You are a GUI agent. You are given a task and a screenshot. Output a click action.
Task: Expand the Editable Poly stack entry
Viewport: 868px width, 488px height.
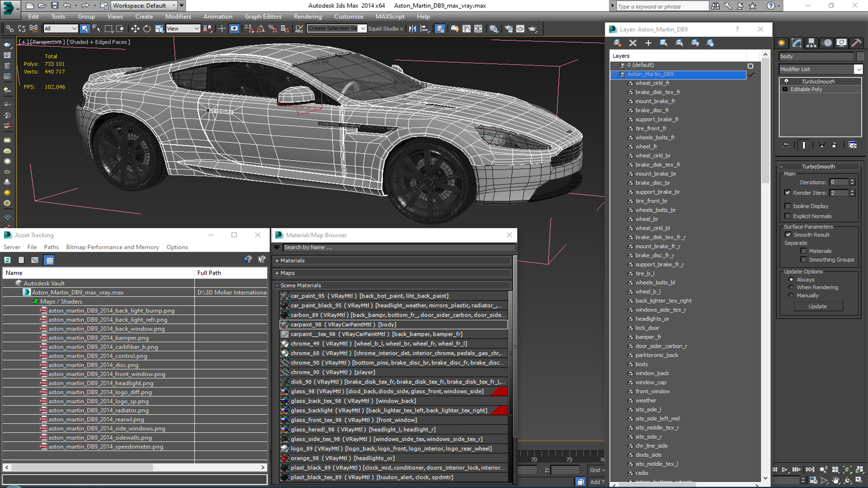(785, 89)
